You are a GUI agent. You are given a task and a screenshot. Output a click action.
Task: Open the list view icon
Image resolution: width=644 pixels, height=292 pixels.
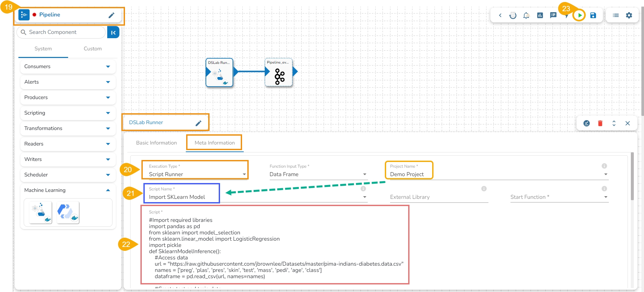[x=616, y=15]
